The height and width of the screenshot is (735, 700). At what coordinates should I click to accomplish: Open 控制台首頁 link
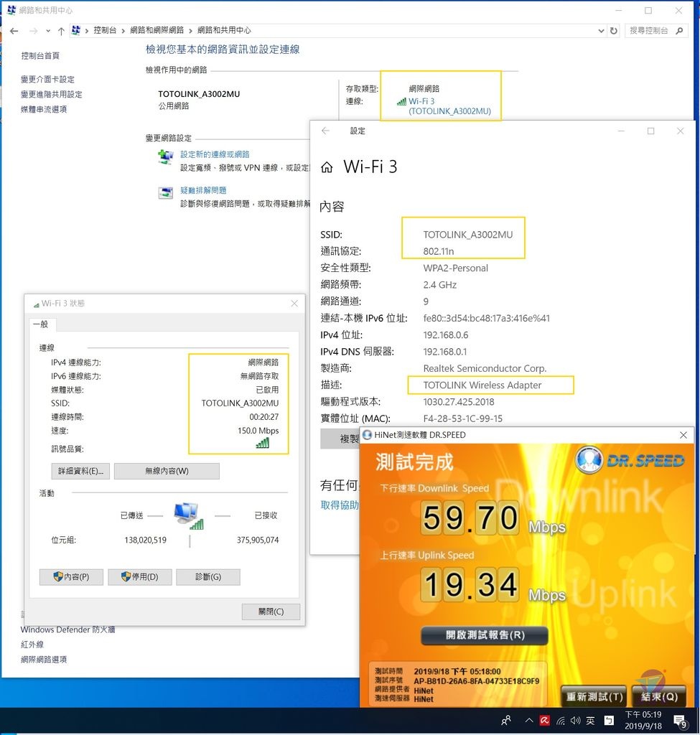pyautogui.click(x=40, y=56)
